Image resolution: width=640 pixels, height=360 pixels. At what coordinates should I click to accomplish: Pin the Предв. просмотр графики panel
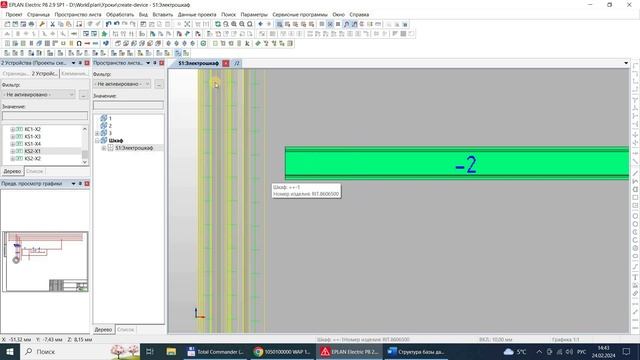click(x=80, y=184)
